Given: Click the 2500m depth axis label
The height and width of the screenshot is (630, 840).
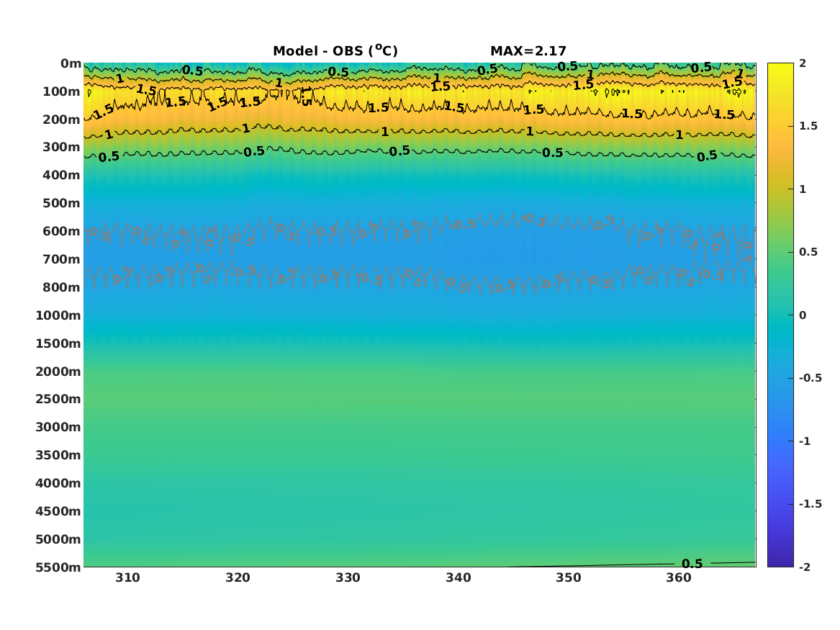Looking at the screenshot, I should pos(58,399).
